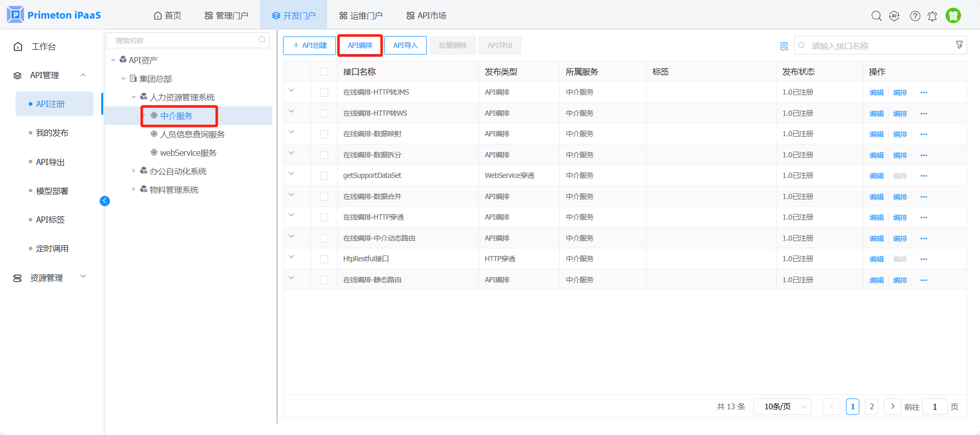Open the AI assistant icon
Screen dimensions: 980x435
tap(894, 16)
